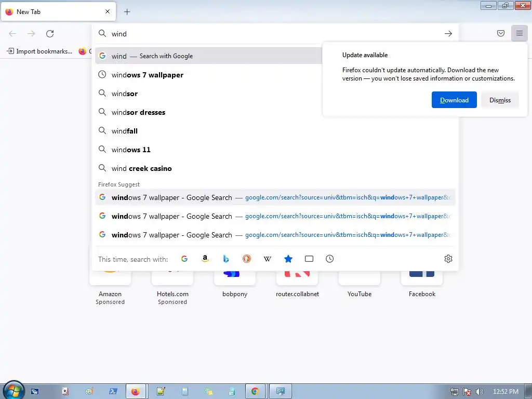The width and height of the screenshot is (532, 399).
Task: Open the Hotels.com sponsored shortcut
Action: [172, 287]
